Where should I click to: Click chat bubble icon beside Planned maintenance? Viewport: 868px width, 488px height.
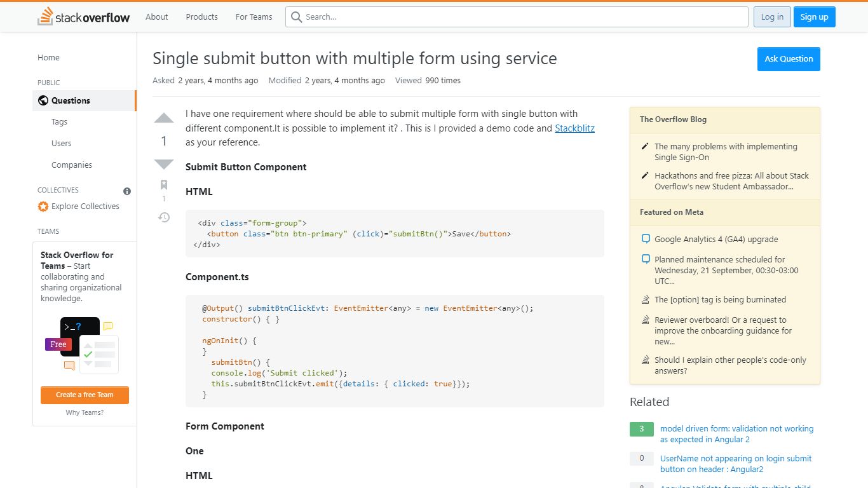646,259
